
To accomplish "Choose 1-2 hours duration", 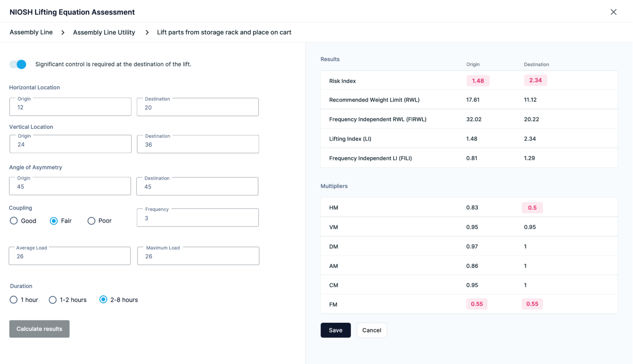I will tap(52, 300).
